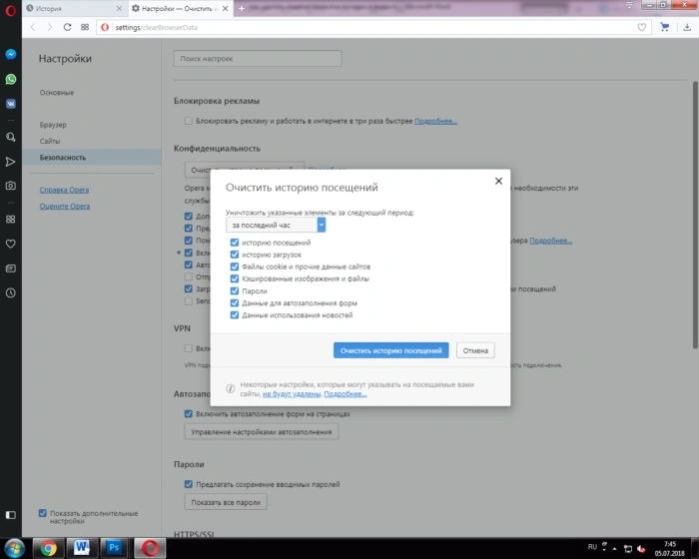This screenshot has height=559, width=699.
Task: Click the sidebar search icon
Action: (x=11, y=137)
